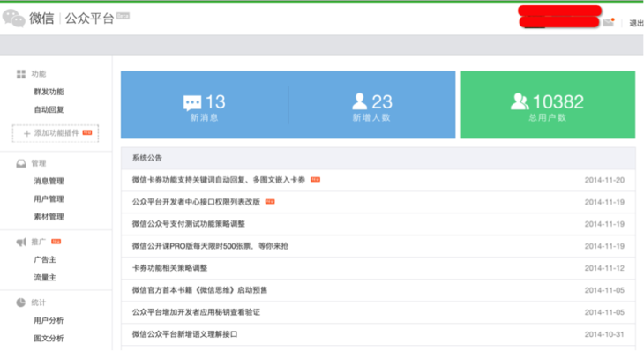Click the single person new users icon
Screen dimensions: 644x351
coord(359,101)
